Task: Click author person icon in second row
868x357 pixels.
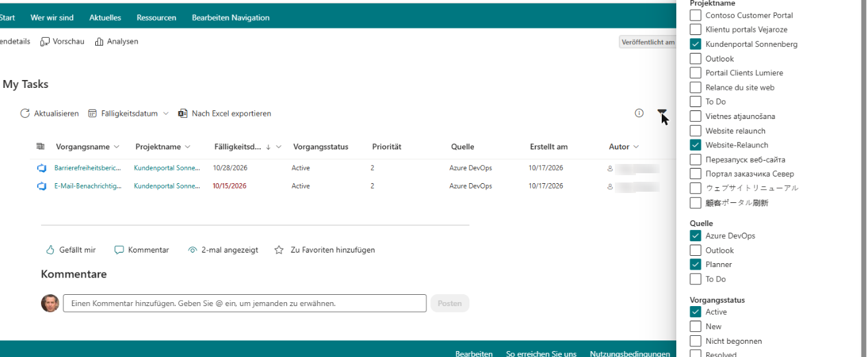Action: point(610,186)
